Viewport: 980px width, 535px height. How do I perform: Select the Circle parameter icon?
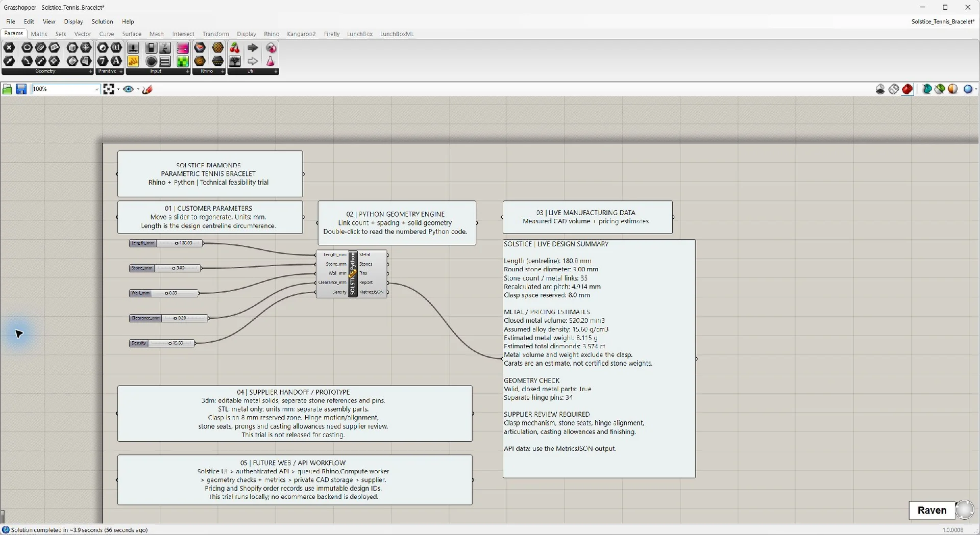[x=27, y=47]
